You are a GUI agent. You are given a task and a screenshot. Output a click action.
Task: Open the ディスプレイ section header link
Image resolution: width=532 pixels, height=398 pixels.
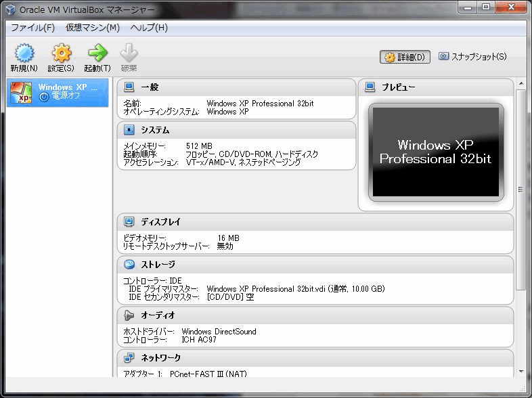pos(160,222)
